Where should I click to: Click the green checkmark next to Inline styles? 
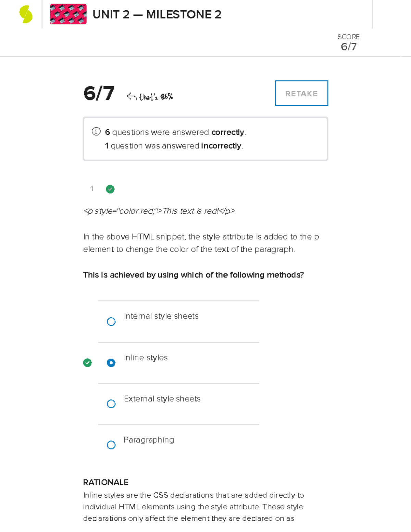[x=87, y=362]
